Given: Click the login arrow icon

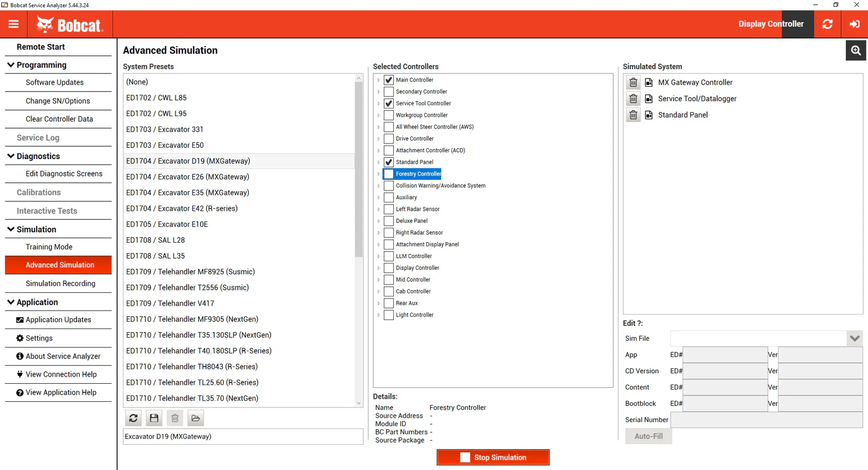Looking at the screenshot, I should click(x=855, y=24).
